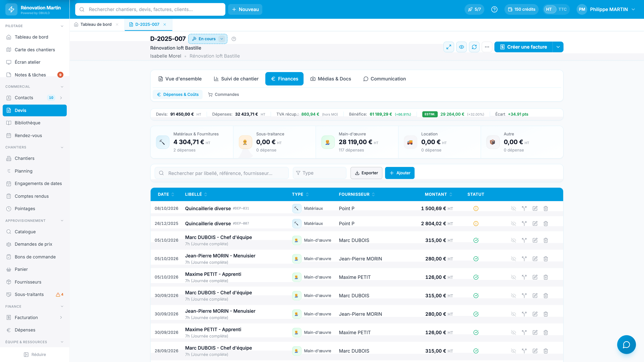Click the preview eye icon near Créer une facture
Viewport: 644px width, 362px height.
click(x=462, y=47)
